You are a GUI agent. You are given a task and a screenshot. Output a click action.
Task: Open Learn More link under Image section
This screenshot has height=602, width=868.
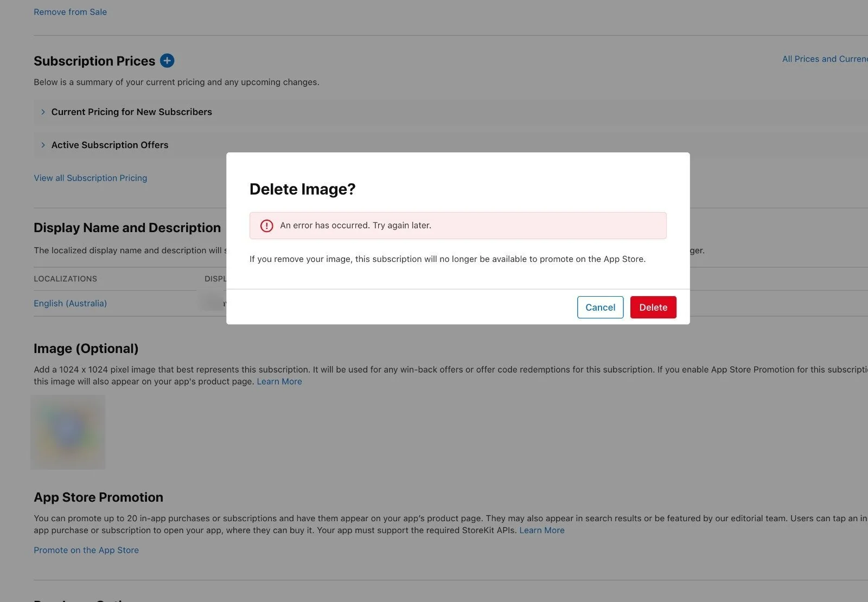click(279, 381)
